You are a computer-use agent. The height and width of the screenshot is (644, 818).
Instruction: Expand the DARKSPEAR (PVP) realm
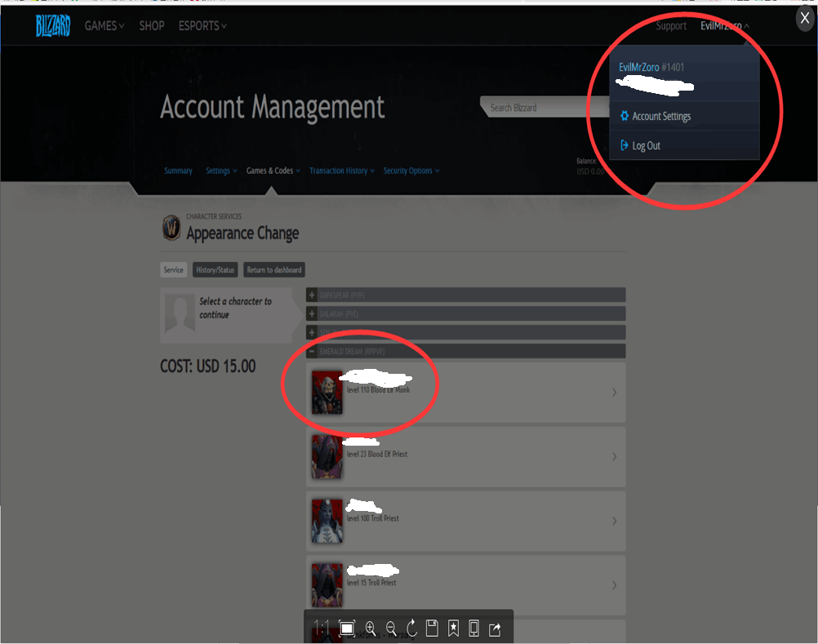(x=466, y=295)
